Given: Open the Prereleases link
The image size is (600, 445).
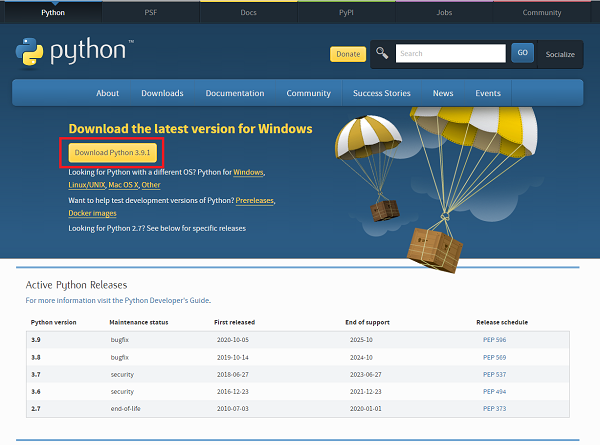Looking at the screenshot, I should coord(254,200).
